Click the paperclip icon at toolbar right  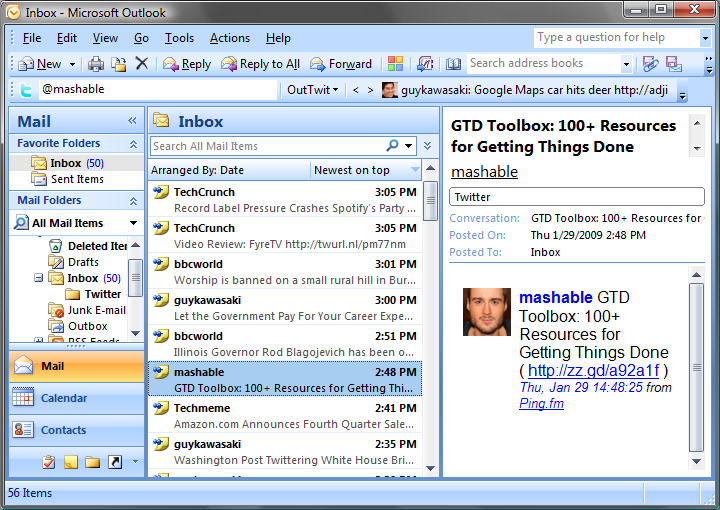pos(651,64)
